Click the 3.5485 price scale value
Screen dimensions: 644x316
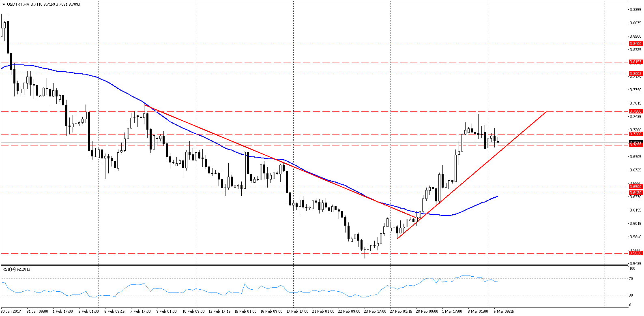pyautogui.click(x=635, y=264)
